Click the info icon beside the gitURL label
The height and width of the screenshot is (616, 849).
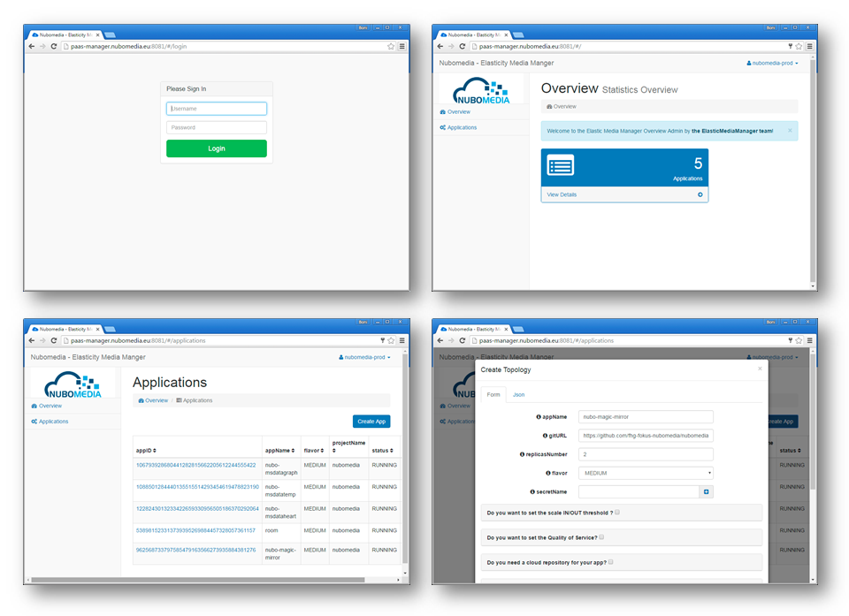[546, 436]
